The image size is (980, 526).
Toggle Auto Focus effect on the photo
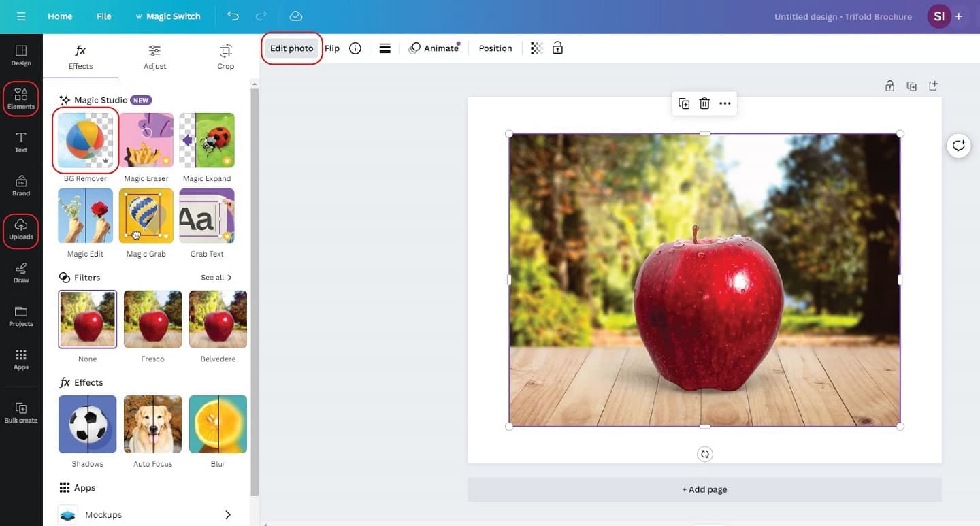point(152,423)
